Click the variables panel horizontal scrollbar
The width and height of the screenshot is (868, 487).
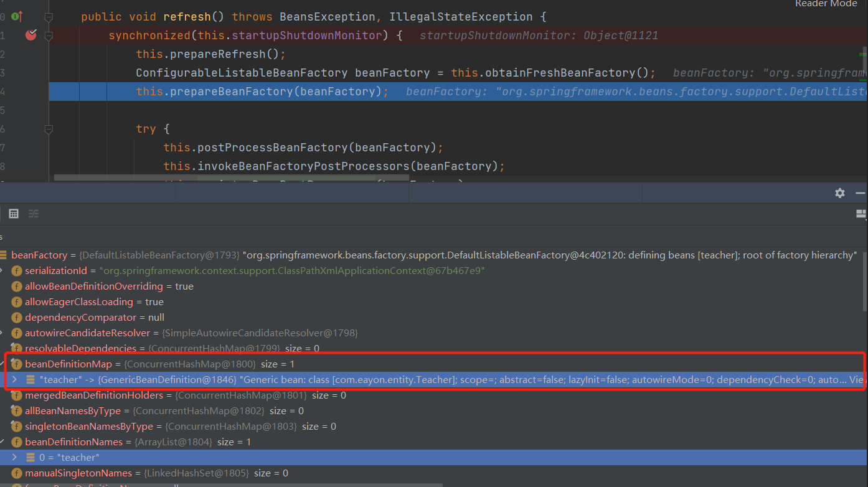coord(221,485)
